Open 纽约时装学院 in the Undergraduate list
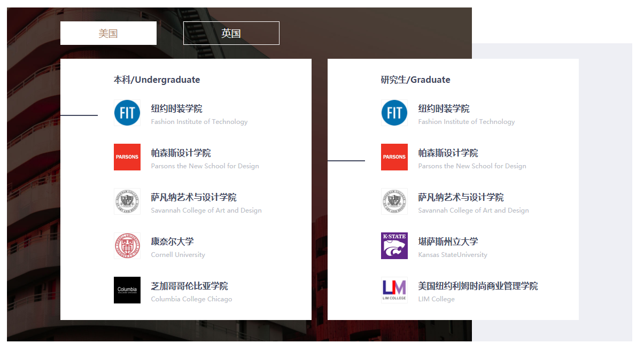Screen dimensions: 644x351 (x=177, y=108)
